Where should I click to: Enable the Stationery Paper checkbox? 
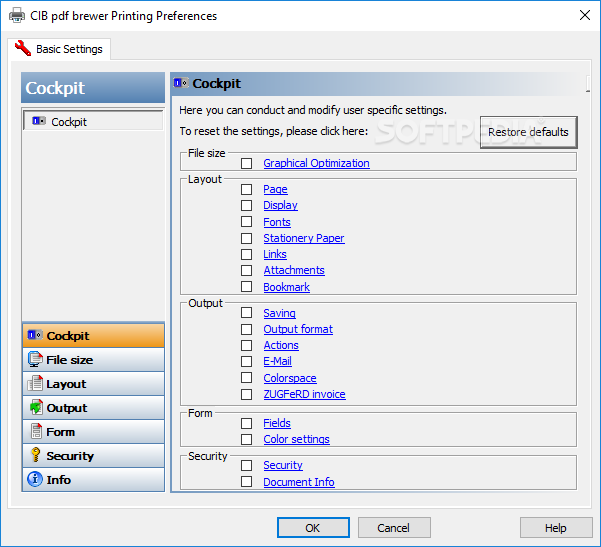(246, 238)
